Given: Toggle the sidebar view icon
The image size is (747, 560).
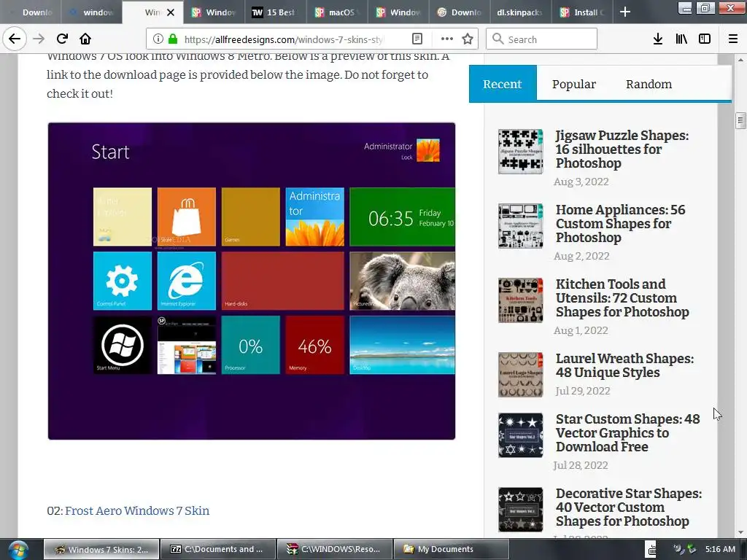Looking at the screenshot, I should (x=705, y=39).
